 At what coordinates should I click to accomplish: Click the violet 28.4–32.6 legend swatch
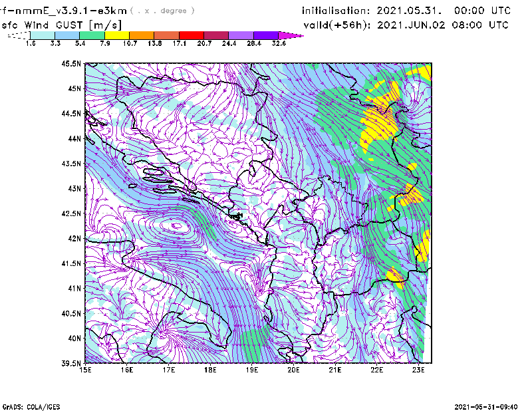point(266,35)
